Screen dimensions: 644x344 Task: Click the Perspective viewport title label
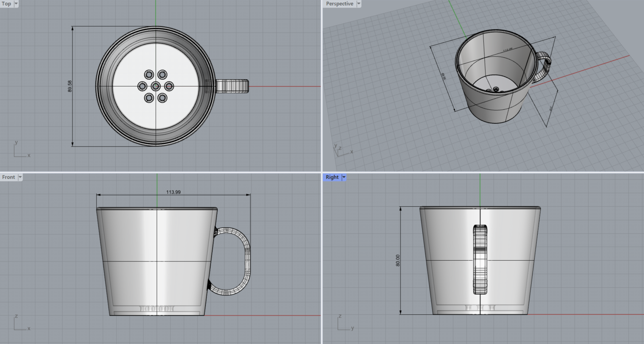(339, 4)
